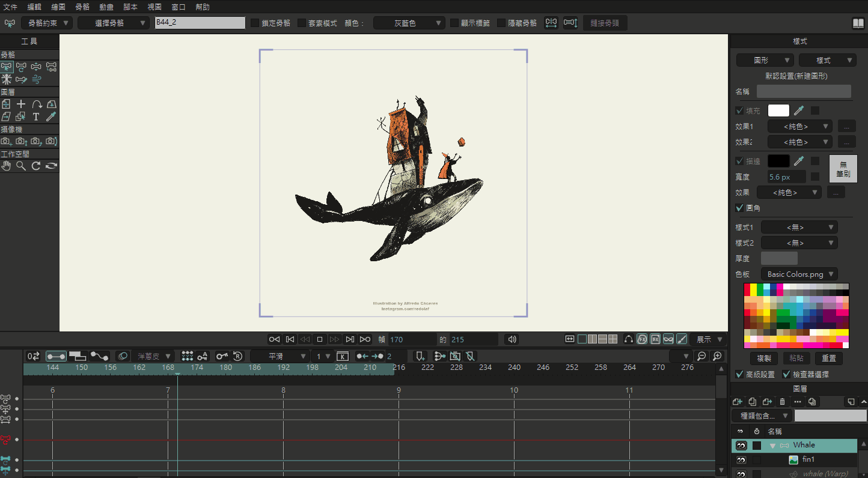Open the Basic Colors.png palette dropdown
Screen dimensions: 868x478
(799, 274)
